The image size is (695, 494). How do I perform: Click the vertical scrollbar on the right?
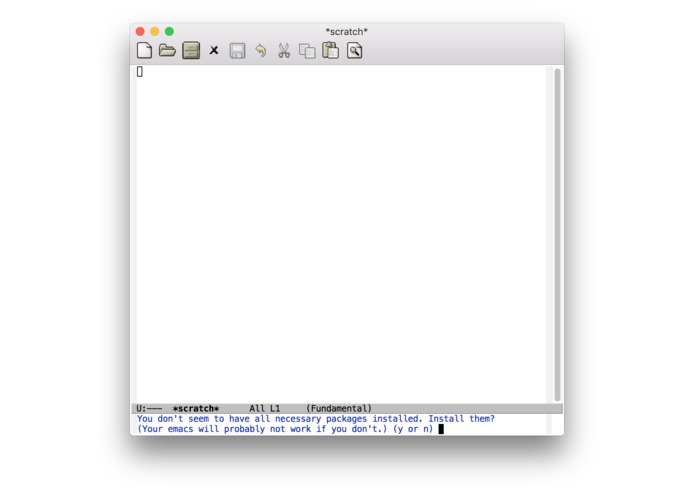[557, 234]
